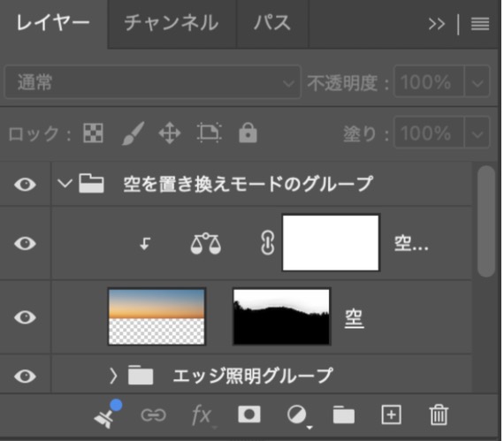This screenshot has width=504, height=441.
Task: Toggle lock transparent pixels checkerboard icon
Action: coord(93,133)
